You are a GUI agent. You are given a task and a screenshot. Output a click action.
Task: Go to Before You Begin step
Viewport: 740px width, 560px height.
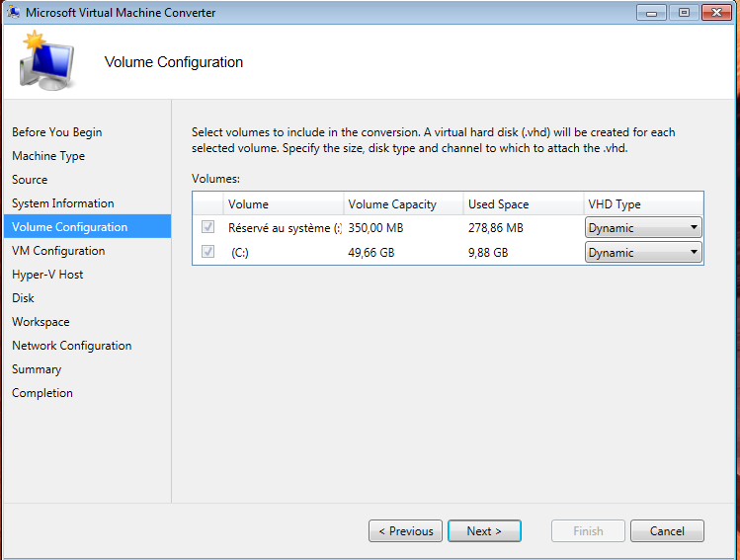pos(56,132)
